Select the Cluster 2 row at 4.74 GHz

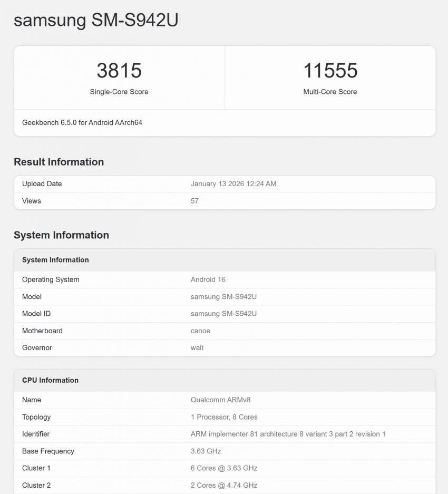point(224,485)
